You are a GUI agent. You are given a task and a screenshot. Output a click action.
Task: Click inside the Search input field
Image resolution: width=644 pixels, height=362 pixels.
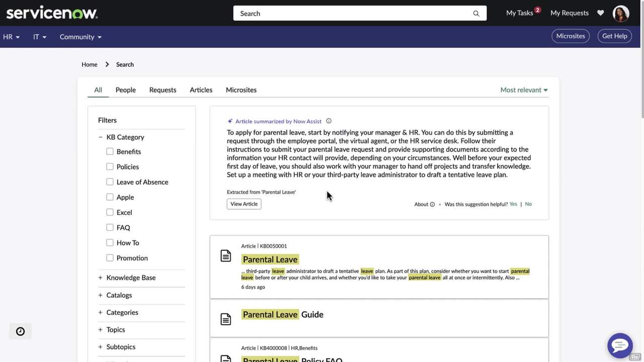click(352, 13)
